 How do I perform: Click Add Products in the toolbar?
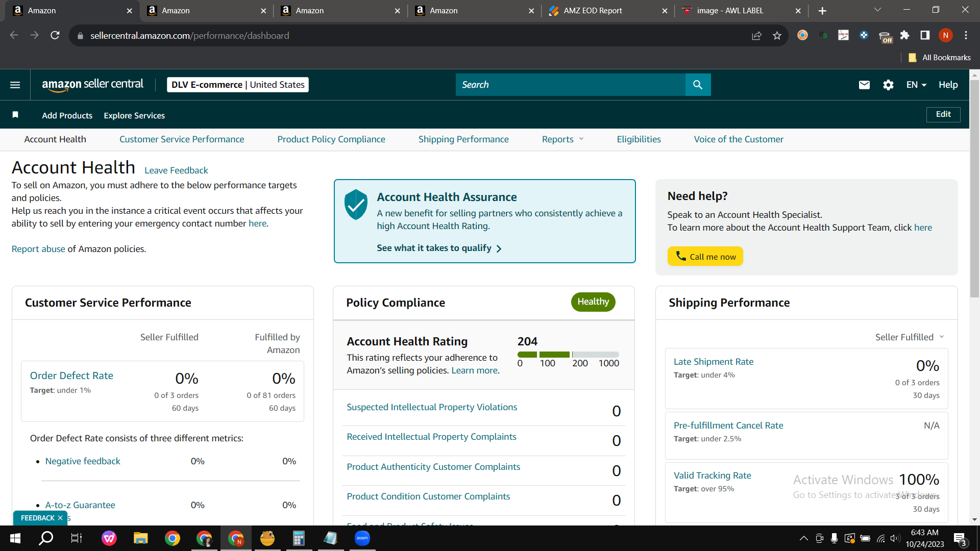click(x=67, y=115)
